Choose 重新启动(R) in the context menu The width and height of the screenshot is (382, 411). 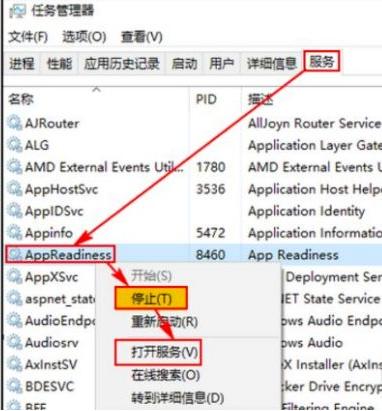pyautogui.click(x=164, y=322)
